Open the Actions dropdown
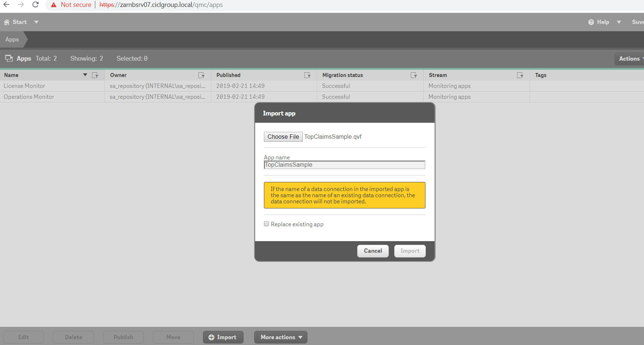This screenshot has width=644, height=345. [x=629, y=59]
